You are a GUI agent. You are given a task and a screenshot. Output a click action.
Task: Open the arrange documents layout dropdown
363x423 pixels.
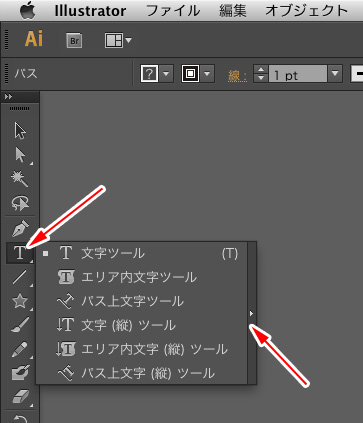pyautogui.click(x=118, y=41)
